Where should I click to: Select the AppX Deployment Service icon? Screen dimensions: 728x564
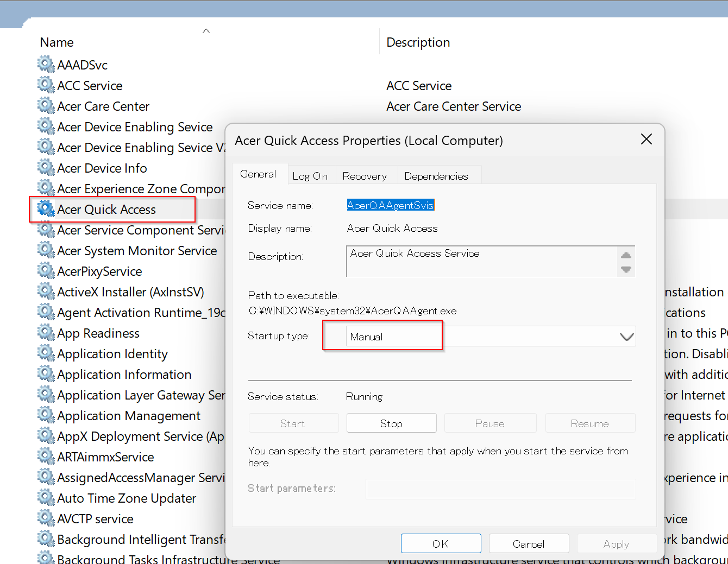(46, 435)
